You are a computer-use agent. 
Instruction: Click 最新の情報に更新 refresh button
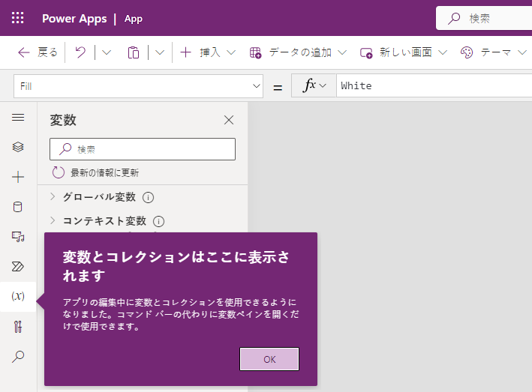pos(95,172)
